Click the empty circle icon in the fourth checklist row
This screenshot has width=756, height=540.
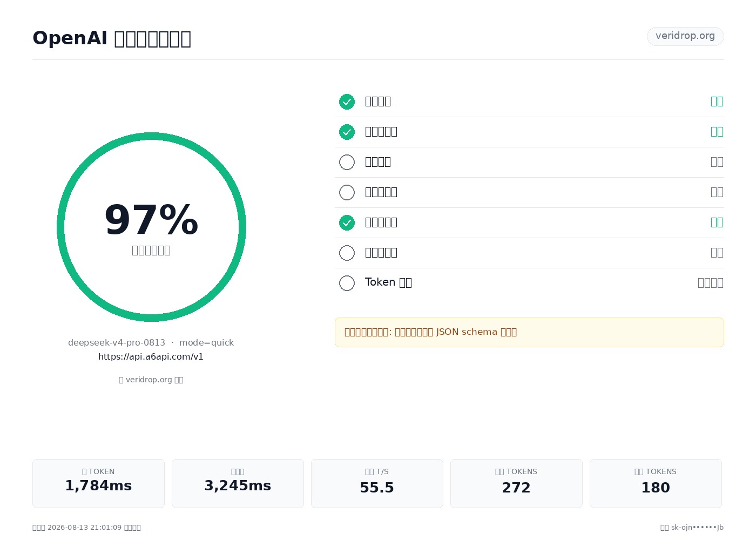(347, 192)
